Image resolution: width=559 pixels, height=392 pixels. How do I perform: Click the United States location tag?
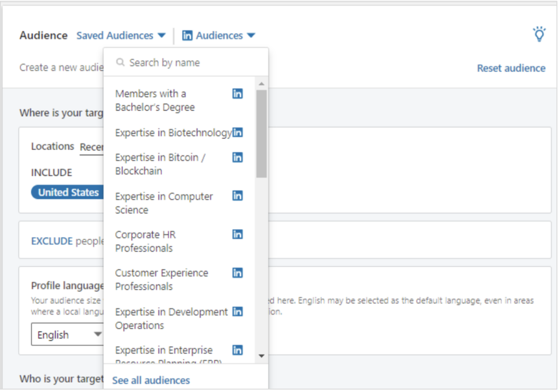[x=68, y=192]
